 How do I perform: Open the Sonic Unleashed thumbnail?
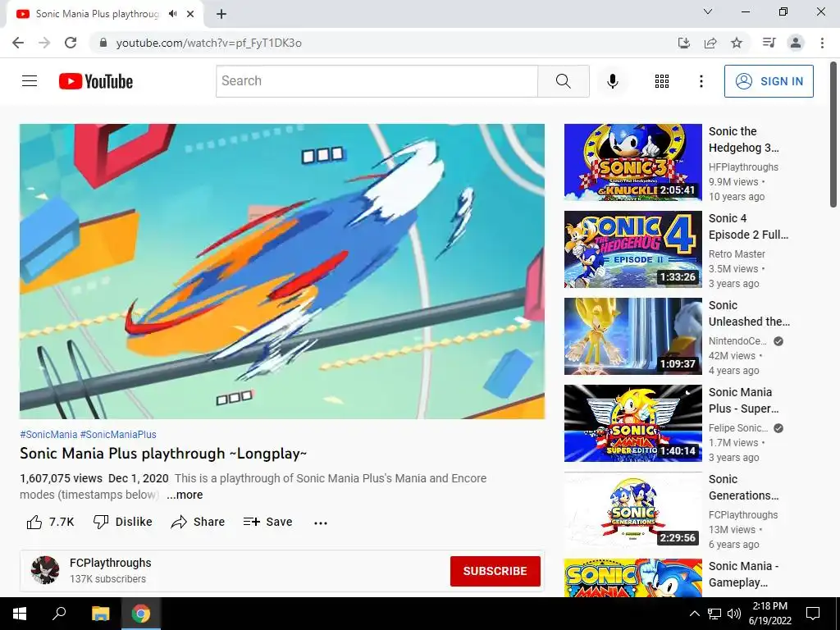pos(632,336)
